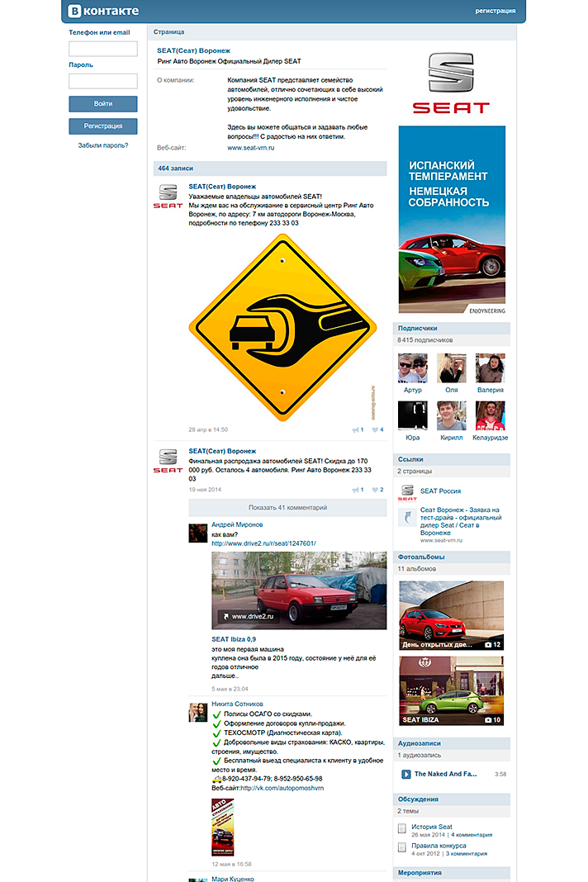Image resolution: width=588 pixels, height=882 pixels.
Task: Open the red SEAT Ibiza drive2 photo
Action: pyautogui.click(x=299, y=590)
